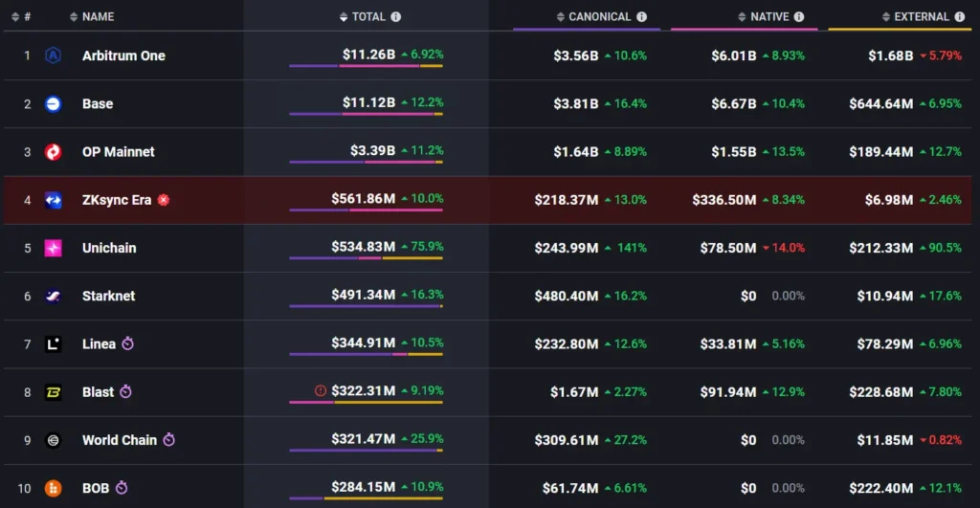Open the info tooltip icon for CANONICAL

coord(641,17)
